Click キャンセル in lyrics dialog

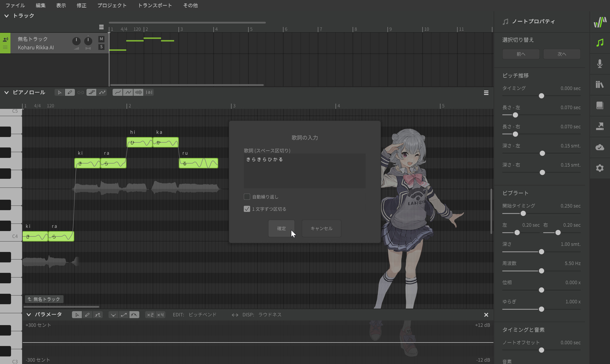[x=322, y=228]
